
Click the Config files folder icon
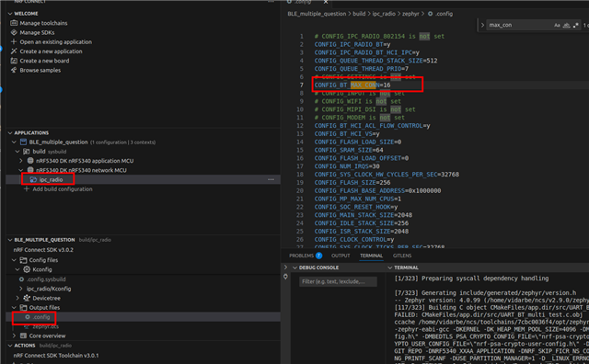[x=23, y=260]
